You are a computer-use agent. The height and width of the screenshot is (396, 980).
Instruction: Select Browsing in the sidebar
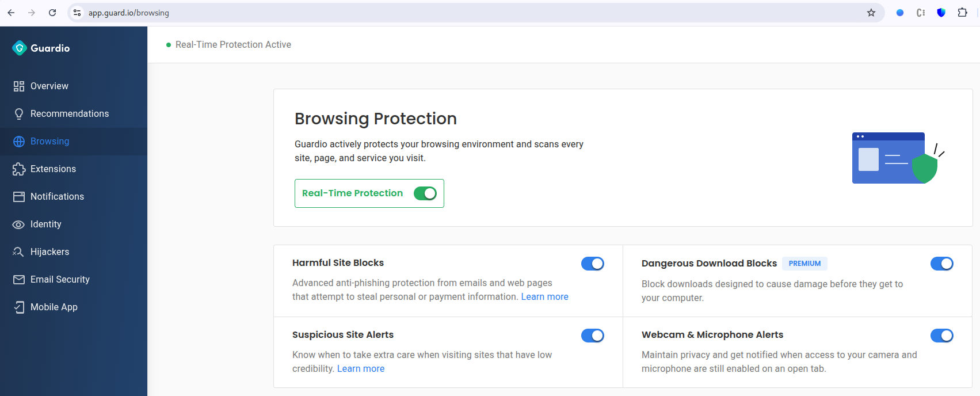[74, 142]
